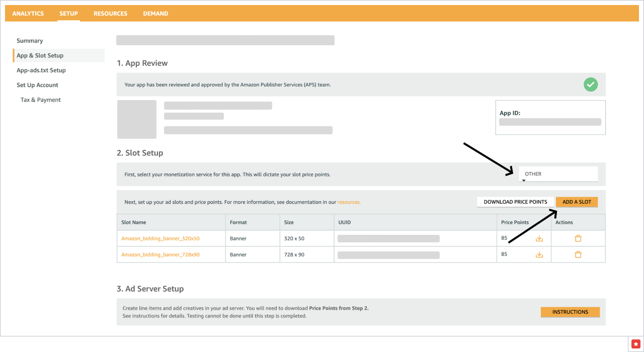
Task: Open Tax & Payment settings
Action: (41, 100)
